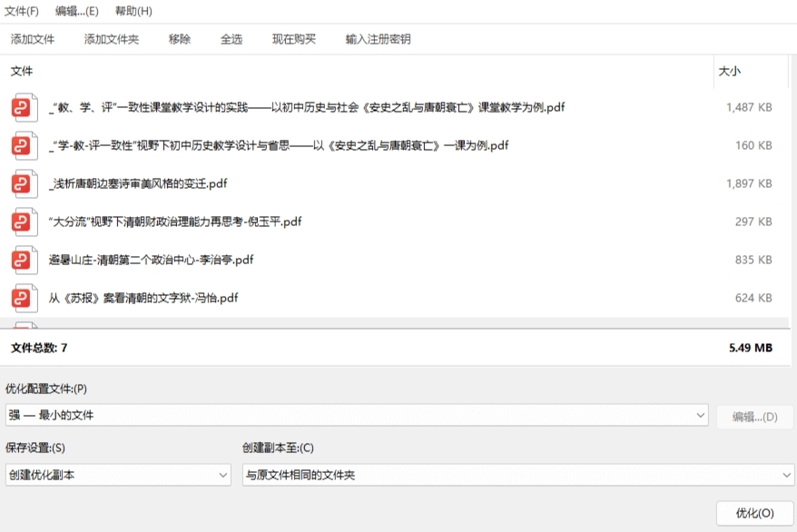
Task: Click PDF icon beside 从《苏报》案 file
Action: point(25,298)
